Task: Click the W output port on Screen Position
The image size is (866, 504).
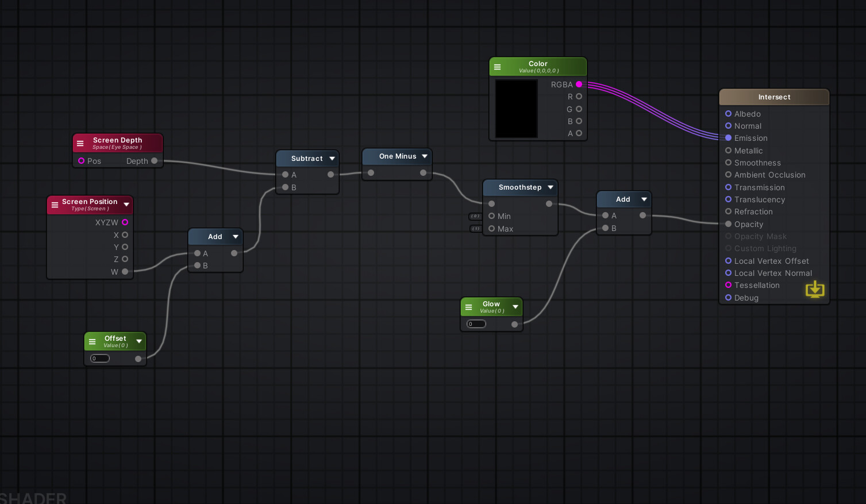Action: click(125, 272)
